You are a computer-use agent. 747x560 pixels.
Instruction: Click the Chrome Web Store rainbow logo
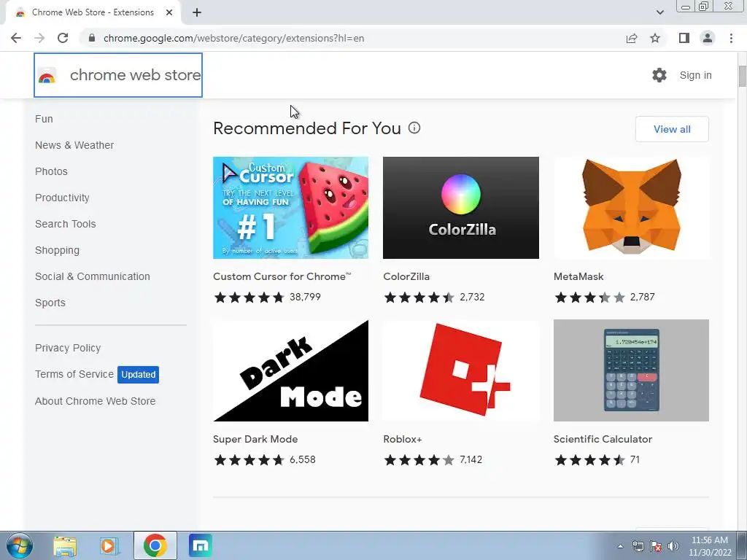tap(47, 75)
